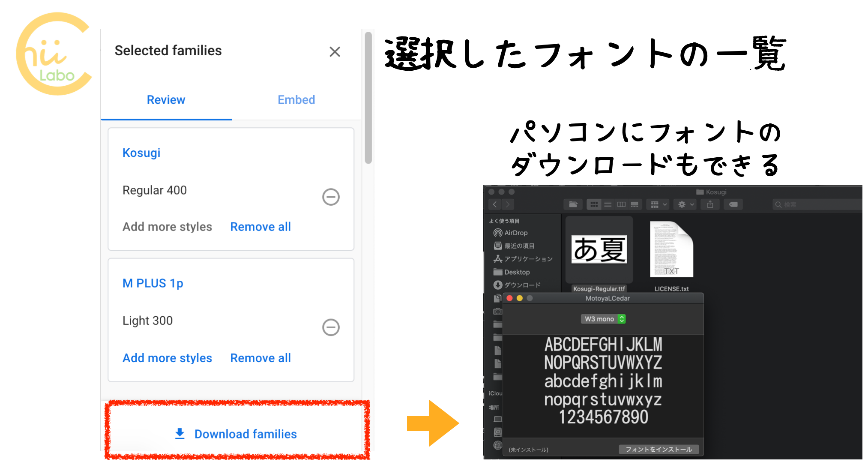Open the Share icon in the Finder toolbar
This screenshot has height=474, width=868.
(710, 204)
